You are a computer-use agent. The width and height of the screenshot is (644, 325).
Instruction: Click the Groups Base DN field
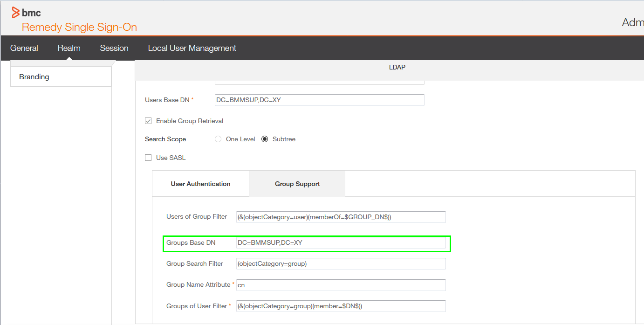[341, 242]
